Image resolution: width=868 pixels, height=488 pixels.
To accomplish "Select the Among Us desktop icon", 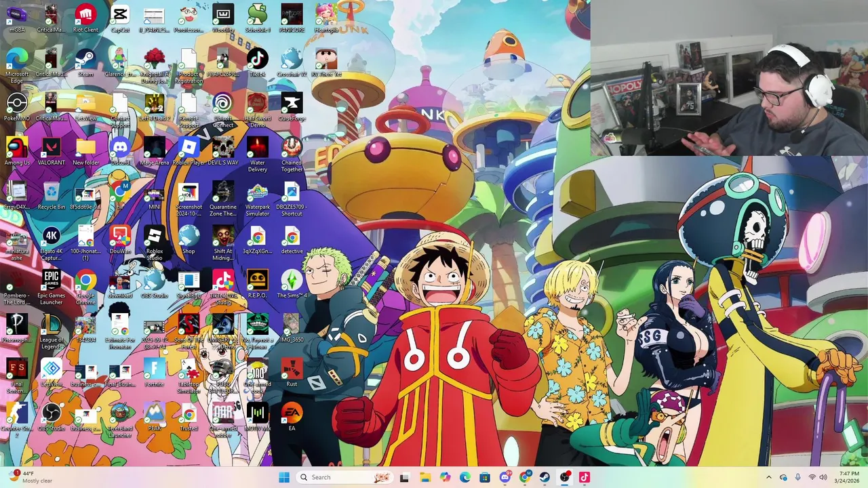I will click(x=17, y=151).
